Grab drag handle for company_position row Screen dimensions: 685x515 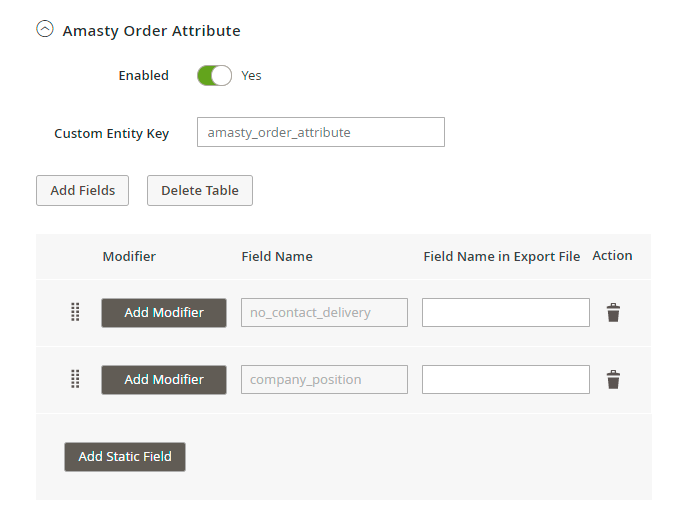pos(75,380)
